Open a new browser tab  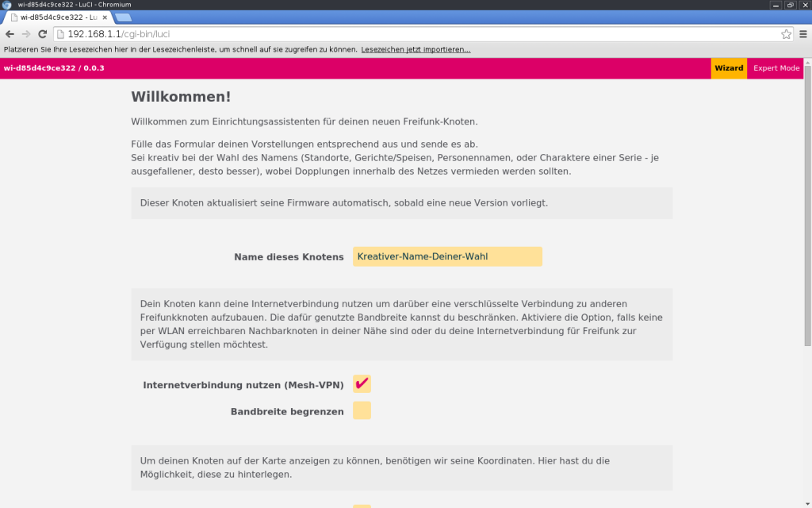(123, 17)
